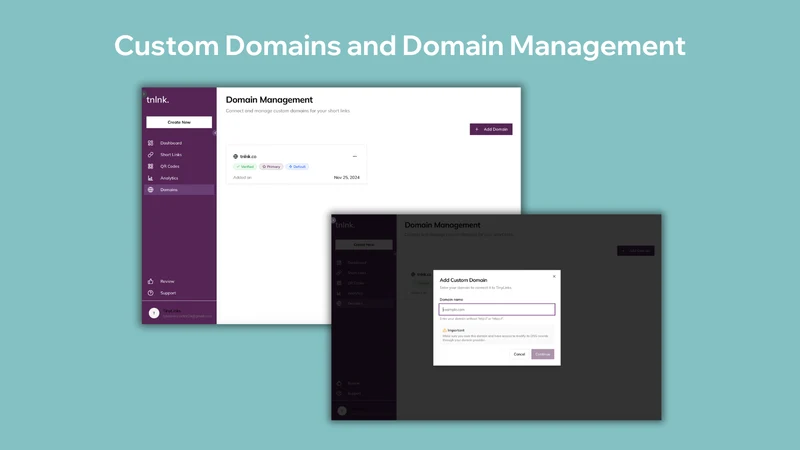Click Custom Domains and Domain Management title

[x=399, y=45]
